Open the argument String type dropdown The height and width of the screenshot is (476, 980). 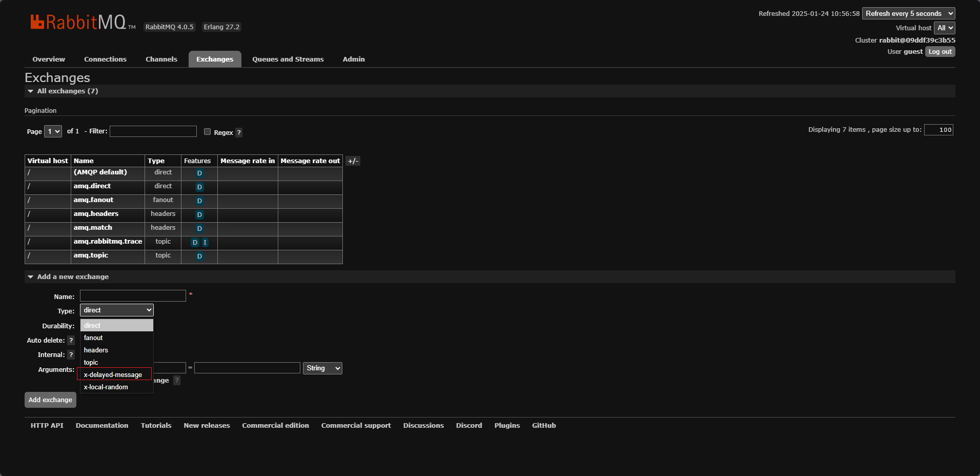(322, 368)
